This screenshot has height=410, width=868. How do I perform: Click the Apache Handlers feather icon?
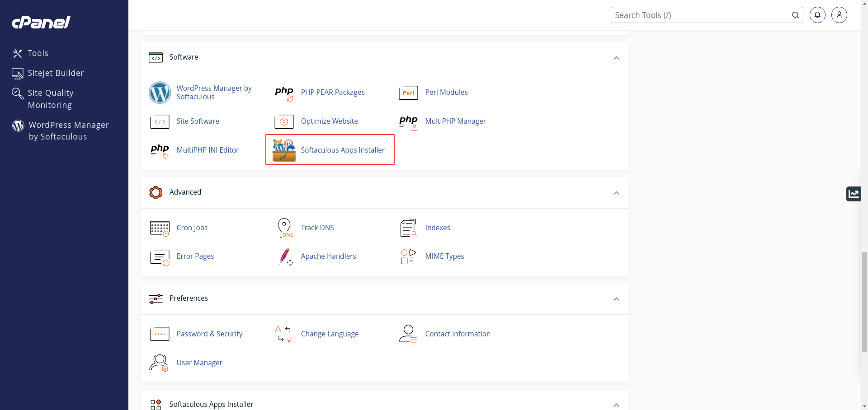click(284, 256)
